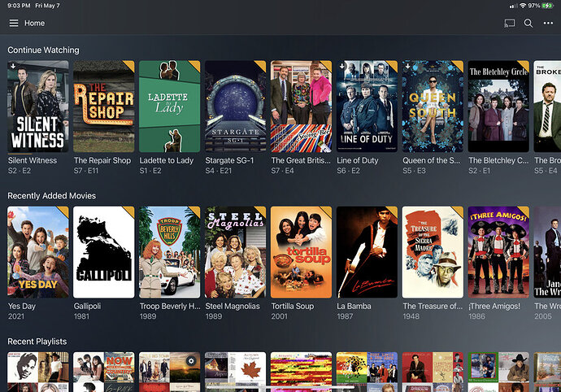This screenshot has width=561, height=392.
Task: Click the Yes Day title text
Action: pyautogui.click(x=22, y=306)
